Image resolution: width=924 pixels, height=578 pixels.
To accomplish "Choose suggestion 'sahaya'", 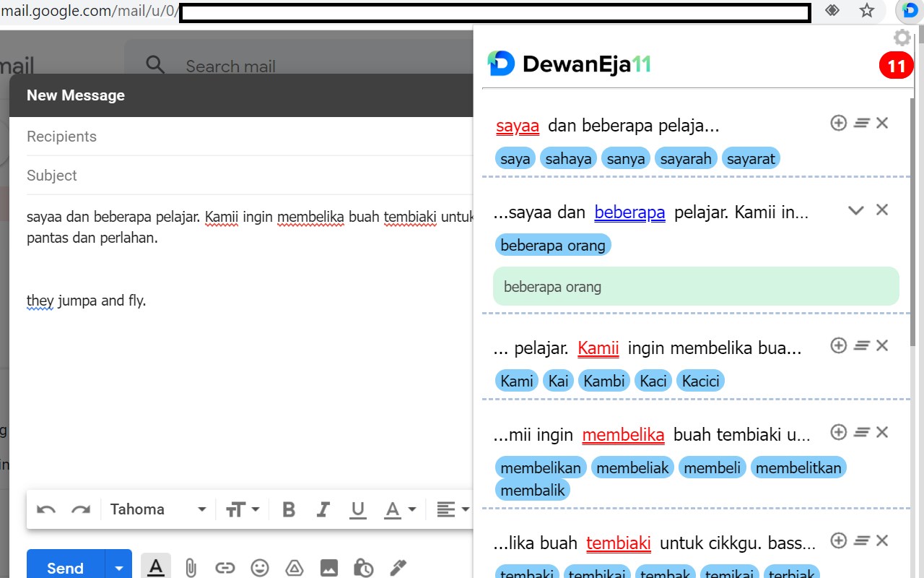I will (568, 158).
